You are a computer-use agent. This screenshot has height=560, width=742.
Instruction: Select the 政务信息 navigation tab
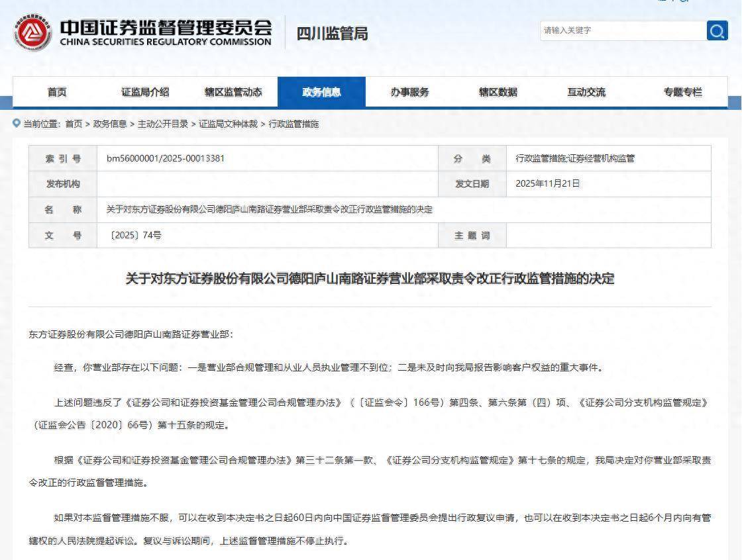(x=321, y=92)
